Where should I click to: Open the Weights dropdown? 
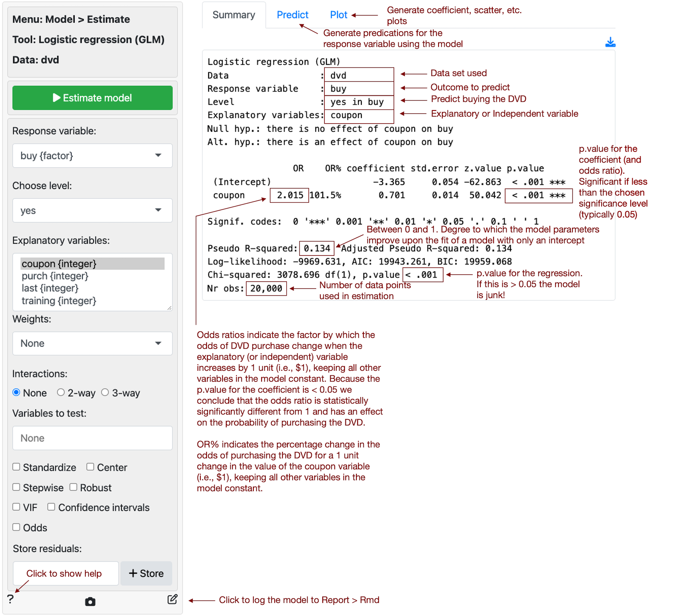pyautogui.click(x=92, y=343)
